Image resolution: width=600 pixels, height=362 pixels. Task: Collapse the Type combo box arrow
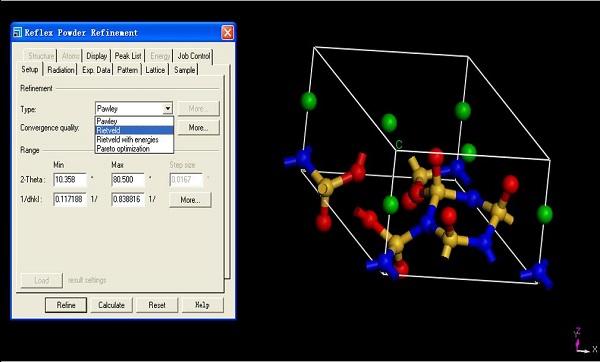[x=168, y=109]
